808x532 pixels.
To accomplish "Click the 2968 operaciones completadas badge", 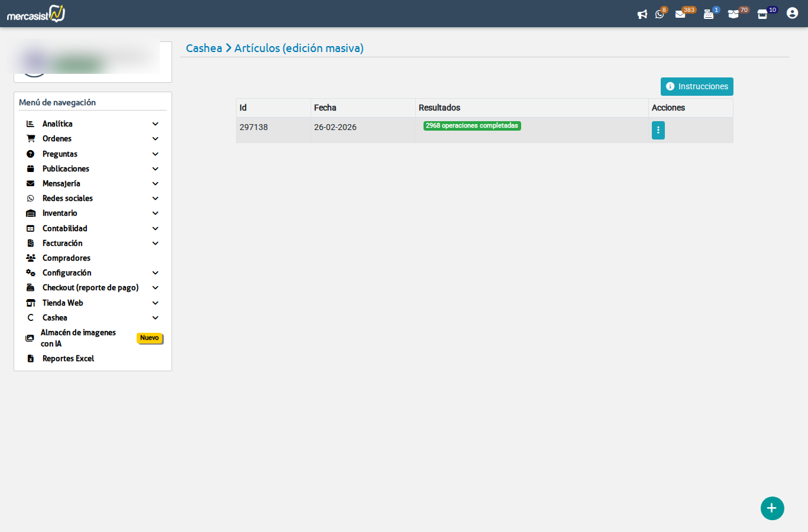I will tap(471, 126).
